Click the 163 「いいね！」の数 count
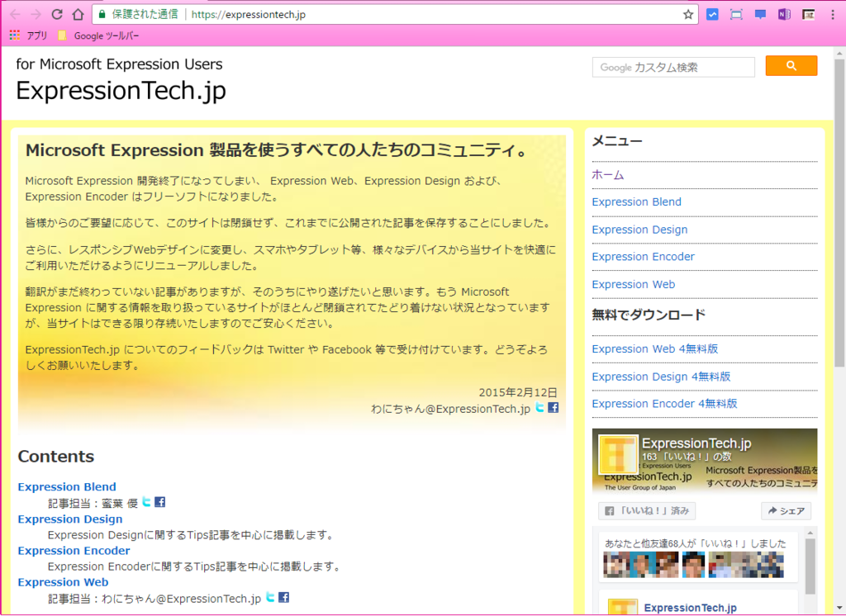Viewport: 846px width, 616px height. (687, 457)
